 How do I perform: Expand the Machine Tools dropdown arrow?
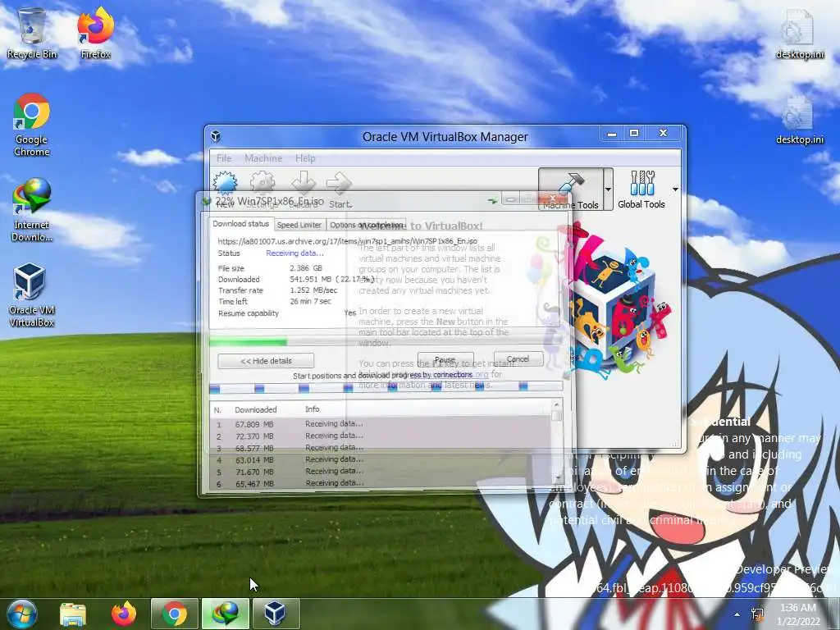coord(608,189)
